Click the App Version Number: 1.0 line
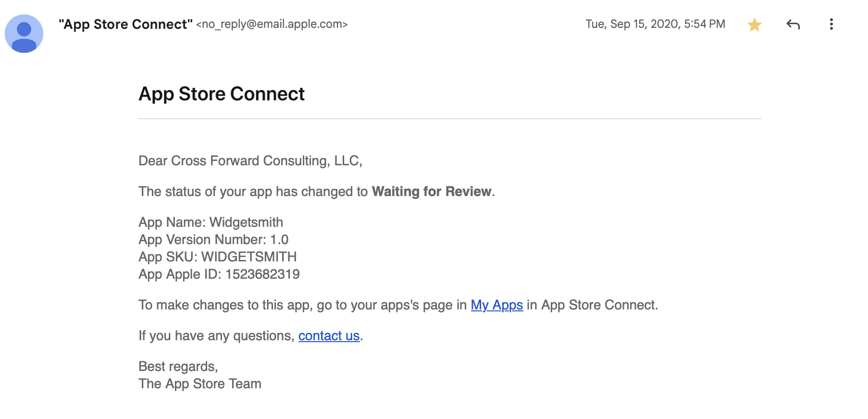The width and height of the screenshot is (868, 419). 213,240
